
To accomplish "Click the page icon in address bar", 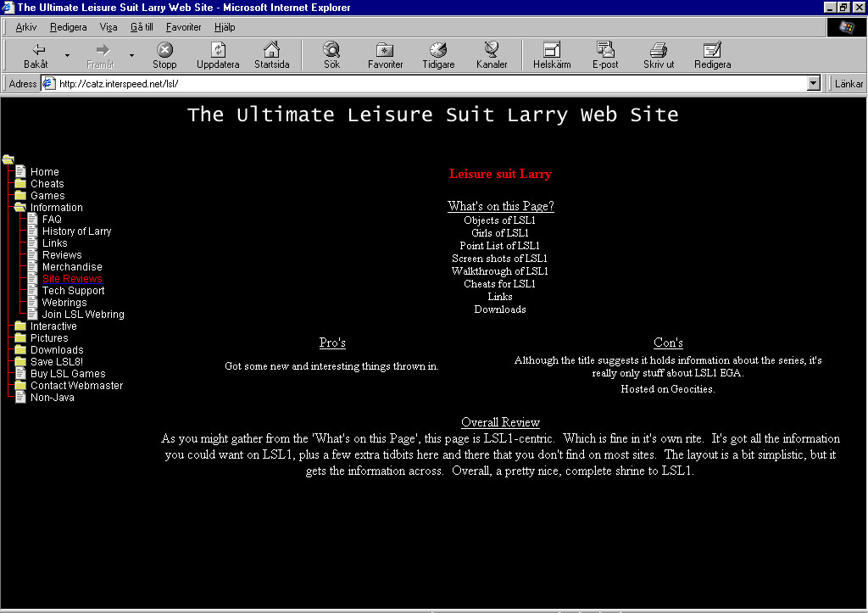I will 48,84.
